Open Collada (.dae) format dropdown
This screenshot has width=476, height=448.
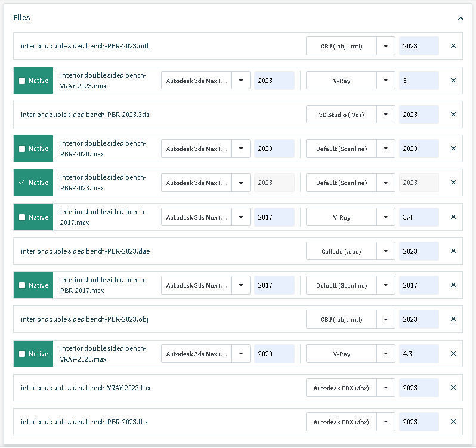tap(386, 251)
